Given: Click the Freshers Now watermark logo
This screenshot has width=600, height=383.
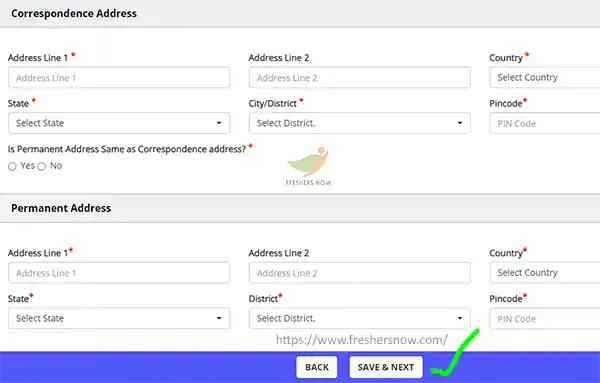Looking at the screenshot, I should [x=308, y=166].
